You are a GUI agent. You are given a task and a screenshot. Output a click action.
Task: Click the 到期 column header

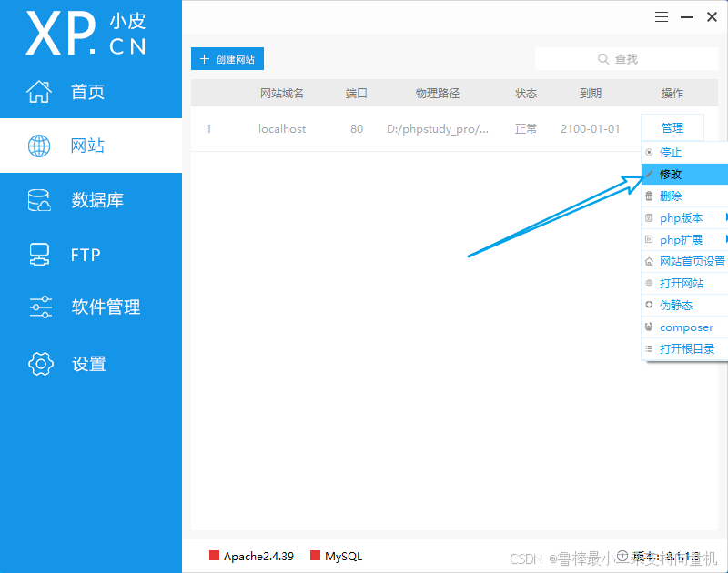tap(590, 94)
